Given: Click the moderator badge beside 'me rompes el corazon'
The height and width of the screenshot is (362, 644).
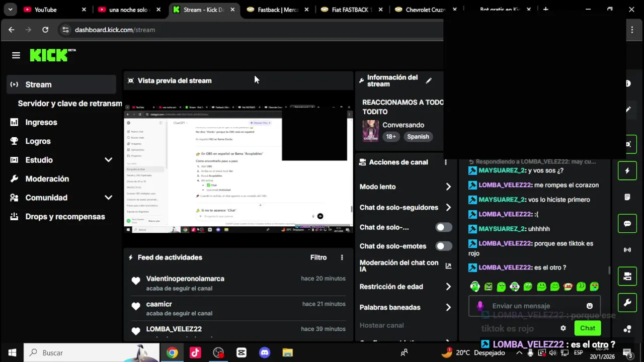Looking at the screenshot, I should coord(472,185).
